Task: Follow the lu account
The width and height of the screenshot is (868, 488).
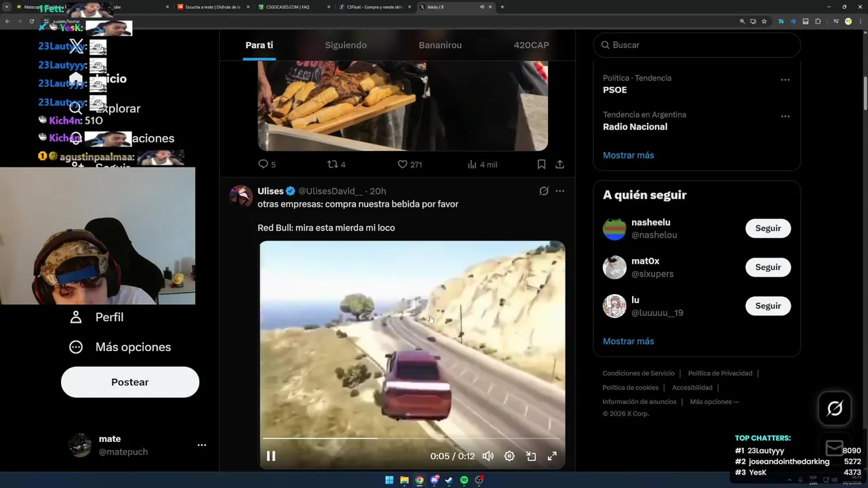Action: [768, 306]
